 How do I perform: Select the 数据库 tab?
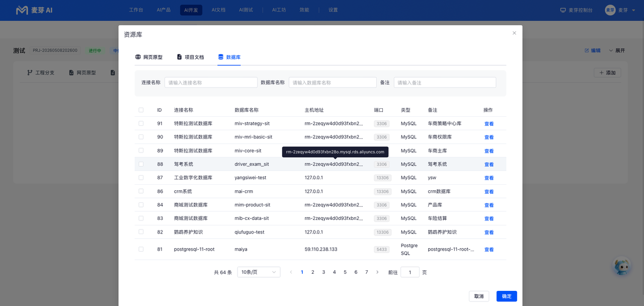229,57
